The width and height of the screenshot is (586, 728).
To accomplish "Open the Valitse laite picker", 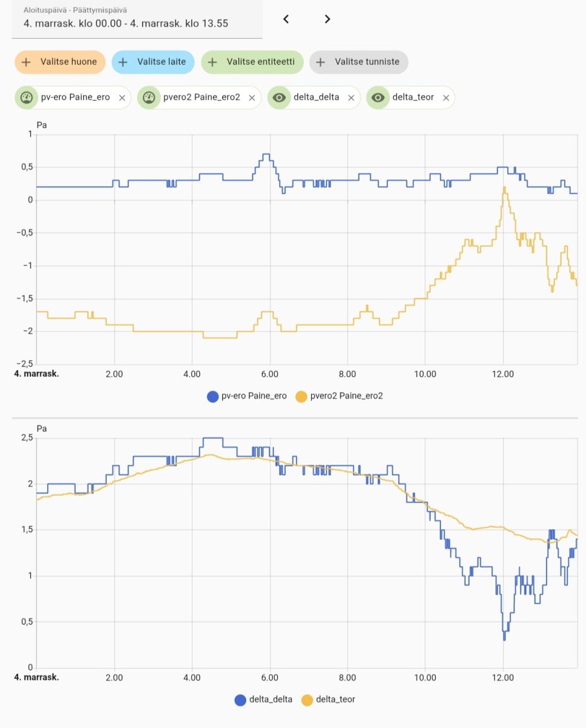I will click(x=156, y=62).
